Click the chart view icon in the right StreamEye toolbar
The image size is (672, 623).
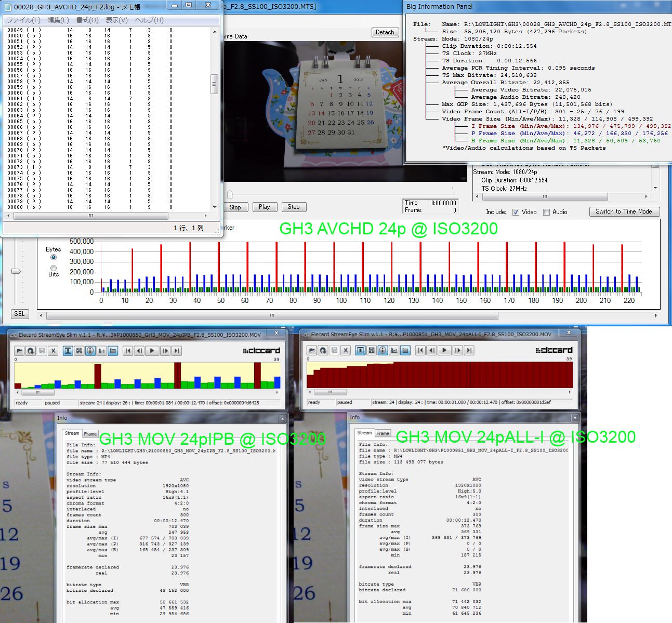(394, 350)
